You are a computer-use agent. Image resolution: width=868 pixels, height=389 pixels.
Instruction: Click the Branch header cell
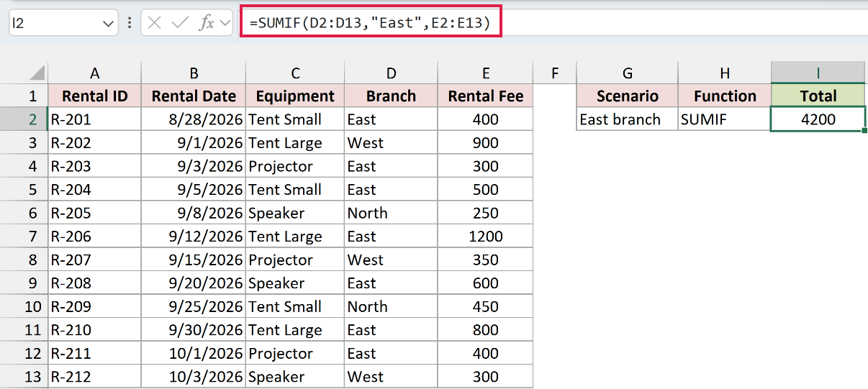coord(391,96)
